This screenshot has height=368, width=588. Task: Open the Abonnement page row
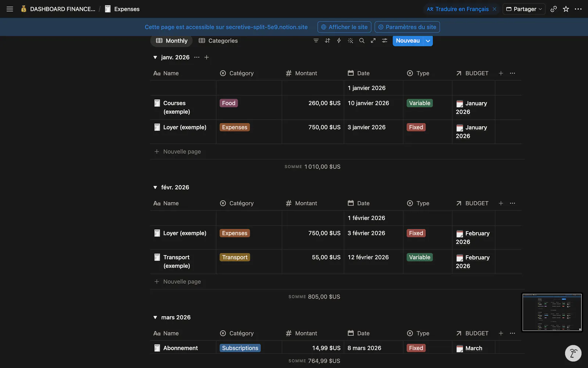point(180,348)
